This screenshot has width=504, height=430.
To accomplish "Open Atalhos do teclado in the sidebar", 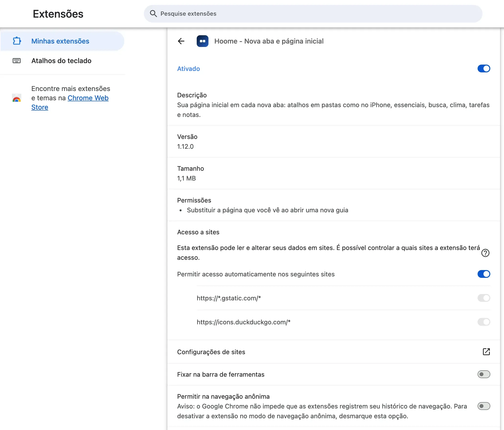I will pyautogui.click(x=62, y=61).
